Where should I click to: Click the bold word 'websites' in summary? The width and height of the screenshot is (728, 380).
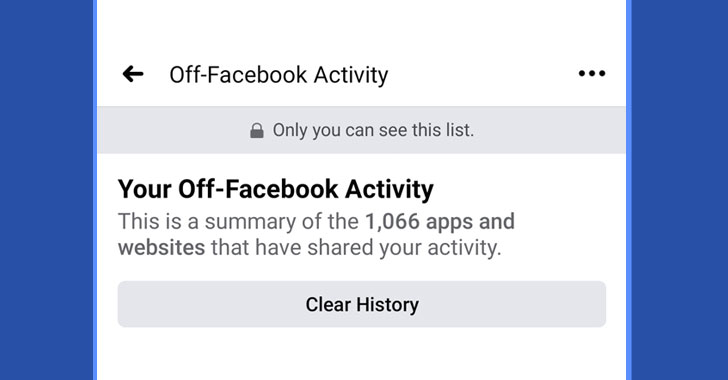pyautogui.click(x=162, y=248)
